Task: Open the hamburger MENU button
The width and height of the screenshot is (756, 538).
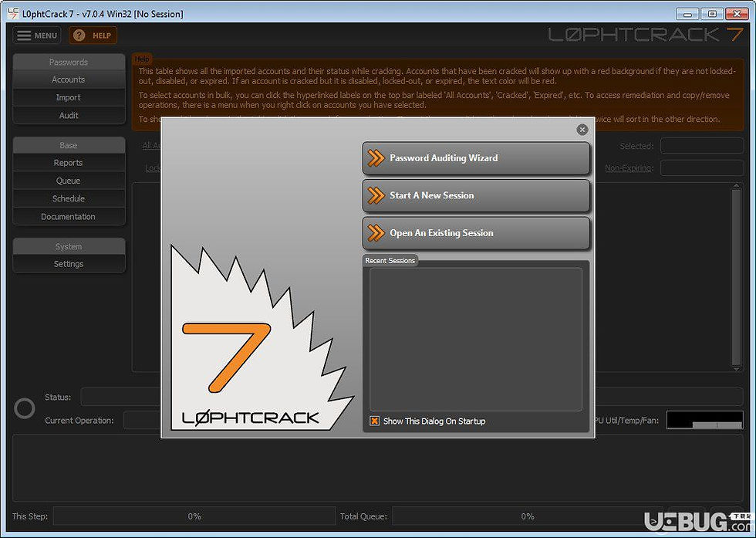Action: coord(37,36)
